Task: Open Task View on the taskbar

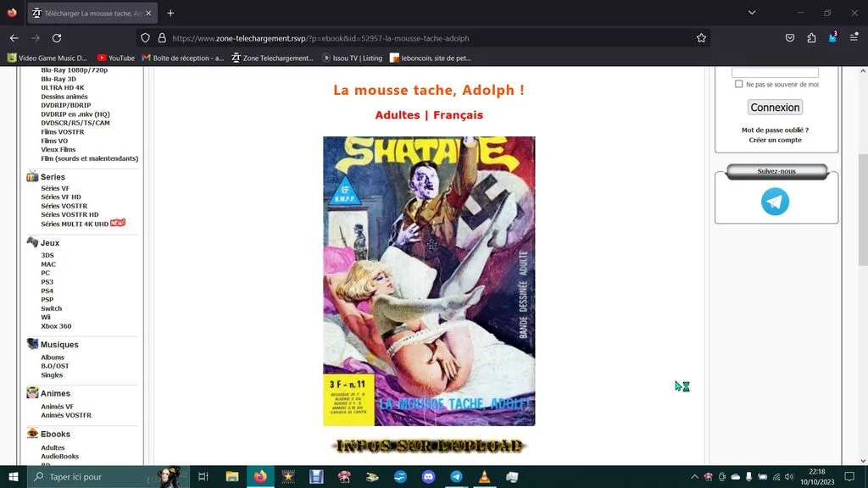Action: click(x=203, y=476)
